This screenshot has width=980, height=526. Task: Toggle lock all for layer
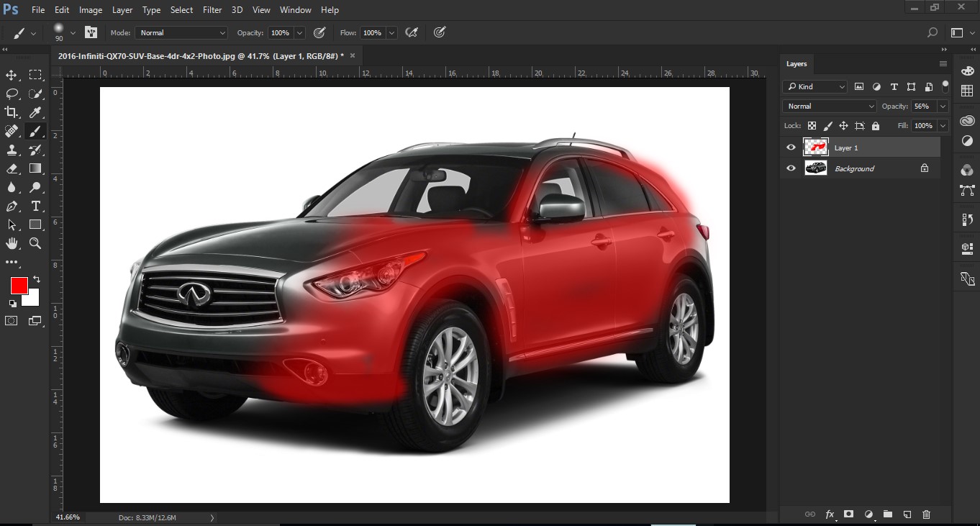(x=875, y=126)
